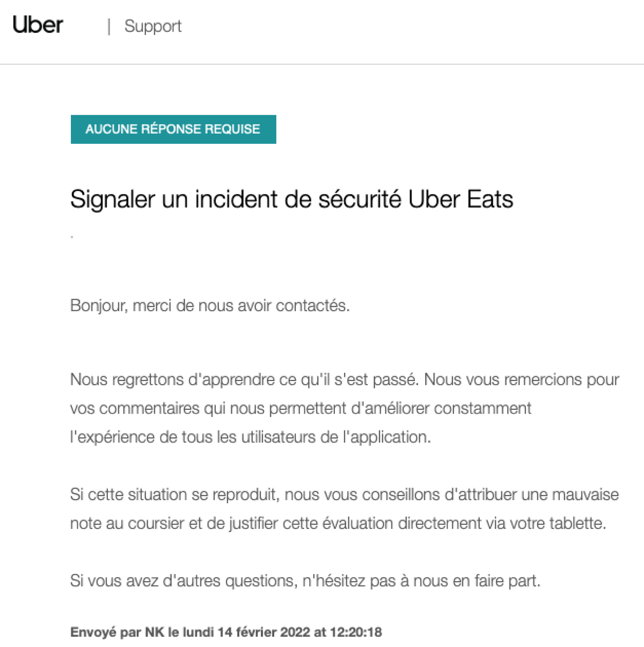Viewport: 644px width, 647px height.
Task: Click the line "l'expérience de tous les utilisateurs"
Action: coord(250,437)
